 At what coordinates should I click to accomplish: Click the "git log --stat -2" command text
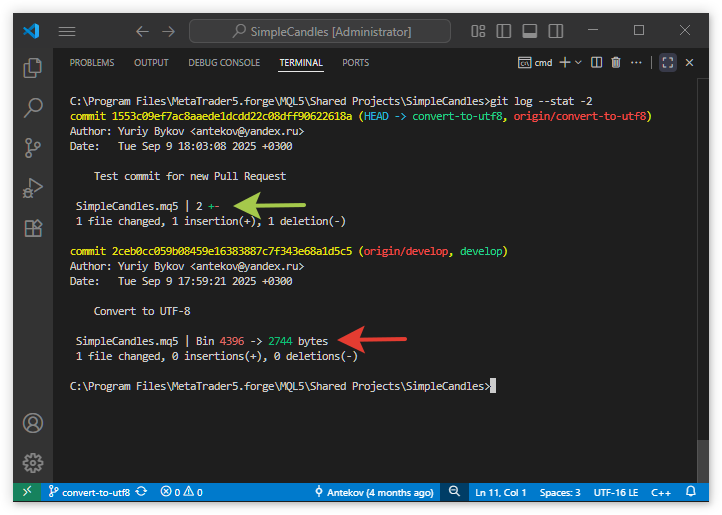tap(541, 101)
